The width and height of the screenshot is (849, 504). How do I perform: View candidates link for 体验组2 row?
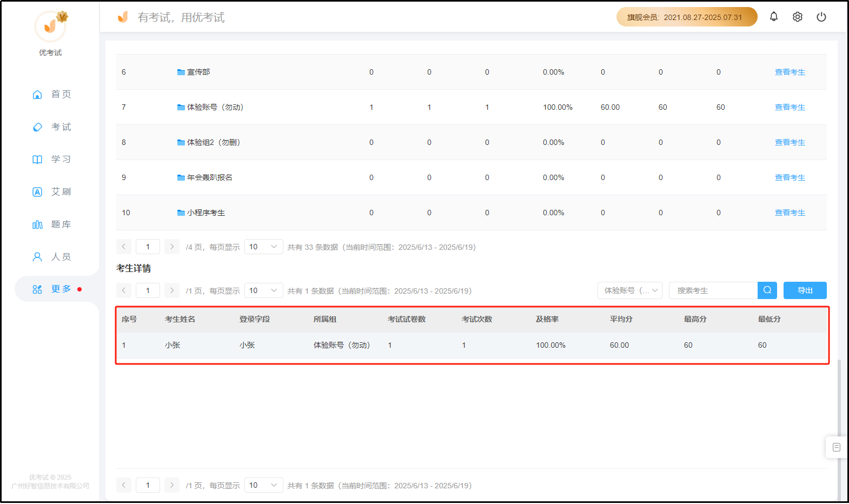(790, 142)
